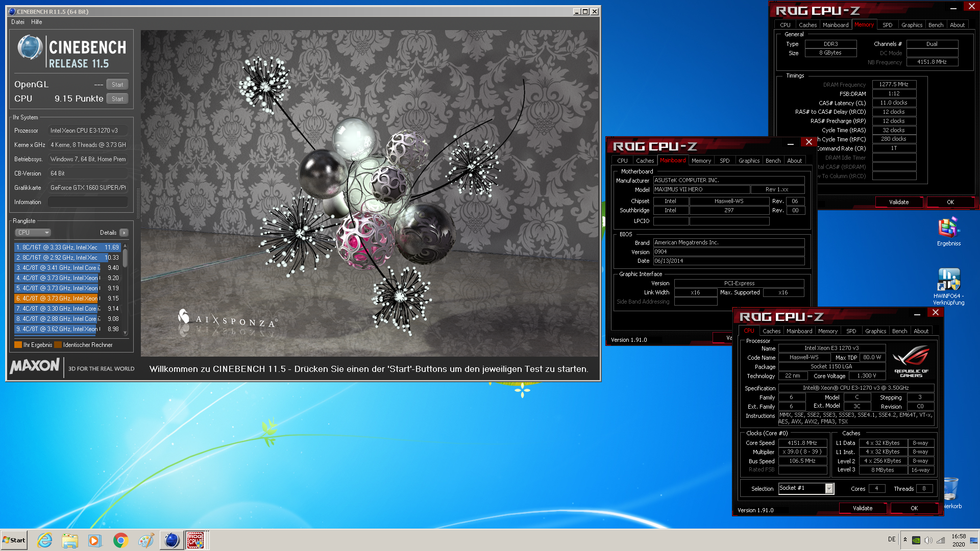
Task: Open the Hilfe menu in Cinebench
Action: pyautogui.click(x=36, y=22)
